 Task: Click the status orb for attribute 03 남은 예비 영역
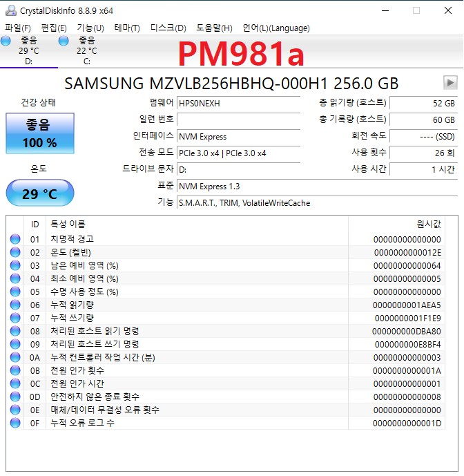coord(15,265)
